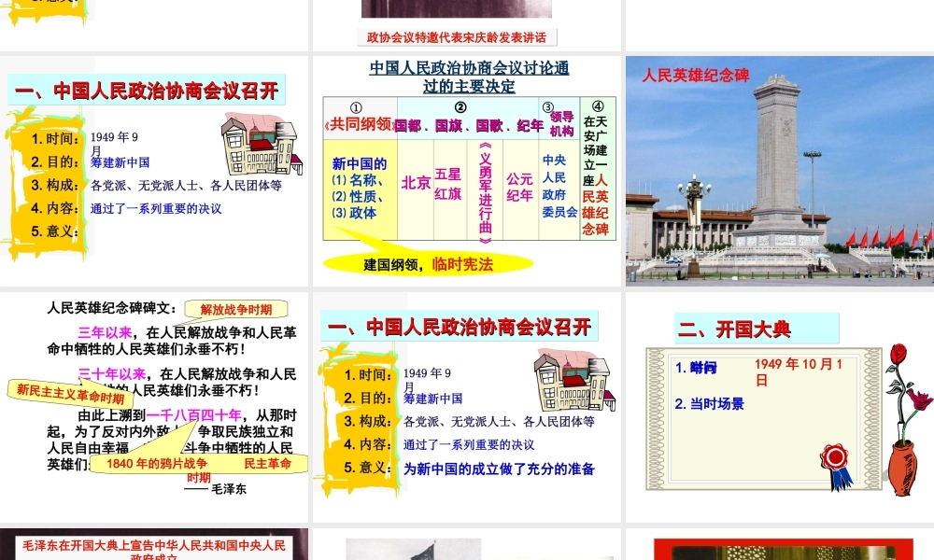Click the building clipart beside 为新中国的成立 slide text
934x560 pixels.
[x=574, y=380]
